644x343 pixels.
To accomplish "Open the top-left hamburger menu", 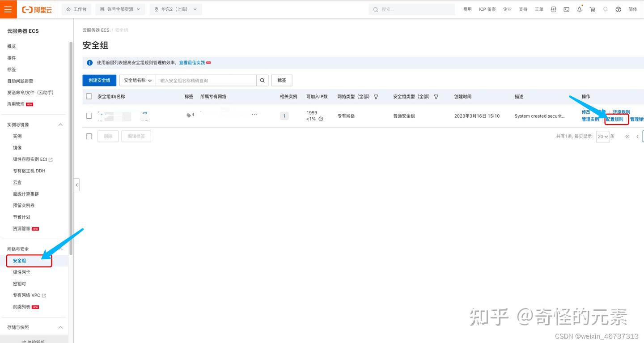I will tap(8, 9).
